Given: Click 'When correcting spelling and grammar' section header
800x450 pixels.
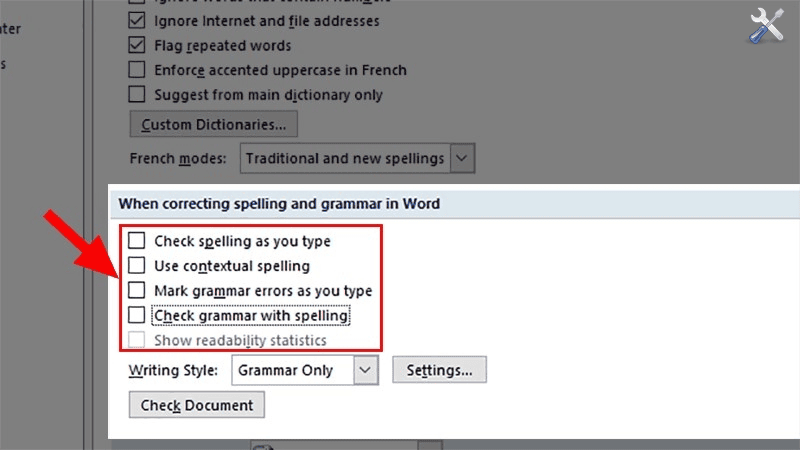Looking at the screenshot, I should [279, 203].
